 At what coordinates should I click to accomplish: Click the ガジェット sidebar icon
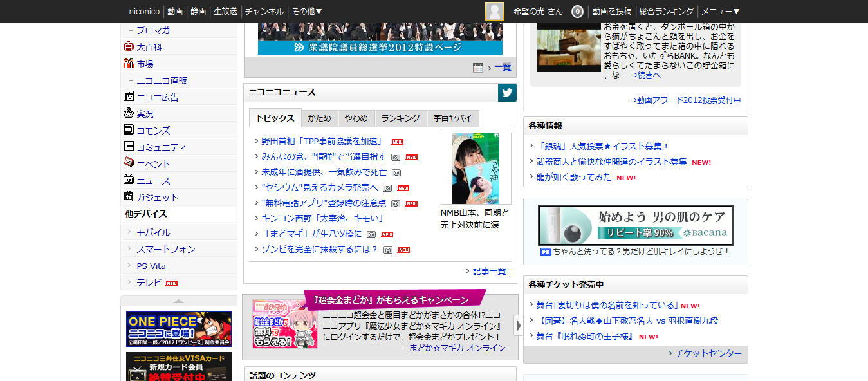(128, 197)
